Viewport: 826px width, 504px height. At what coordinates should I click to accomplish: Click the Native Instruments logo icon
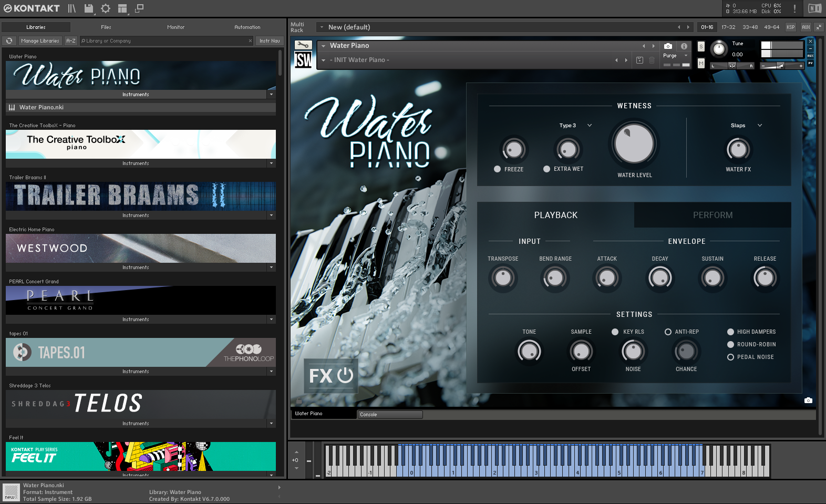coord(814,8)
